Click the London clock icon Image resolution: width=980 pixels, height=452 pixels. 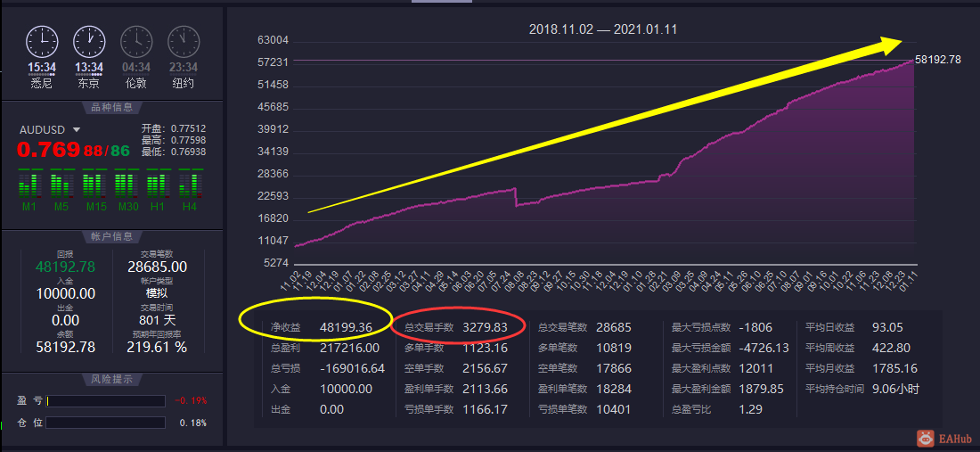[x=136, y=42]
